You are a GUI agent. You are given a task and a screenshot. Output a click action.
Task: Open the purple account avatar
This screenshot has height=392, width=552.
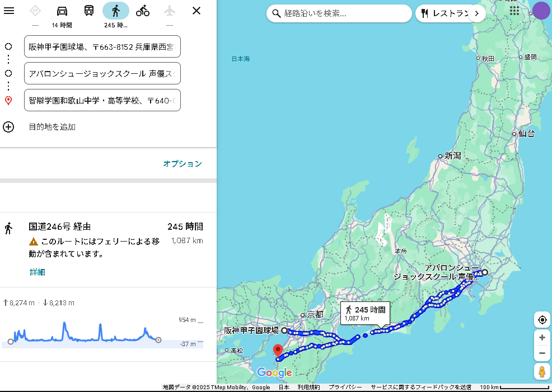(x=541, y=11)
